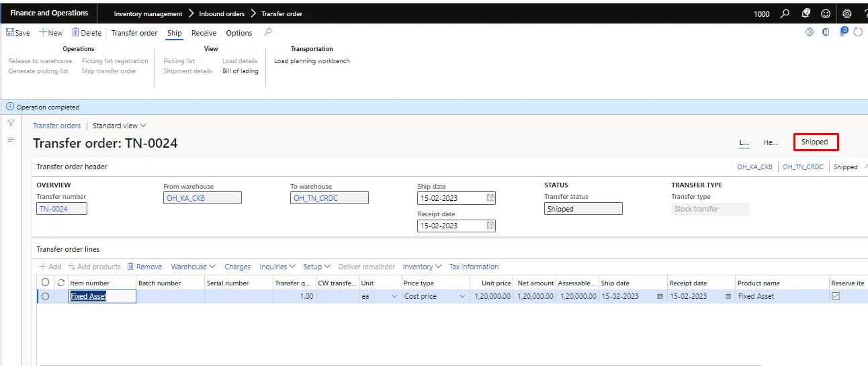
Task: Open the Transfer order tab
Action: [x=134, y=33]
